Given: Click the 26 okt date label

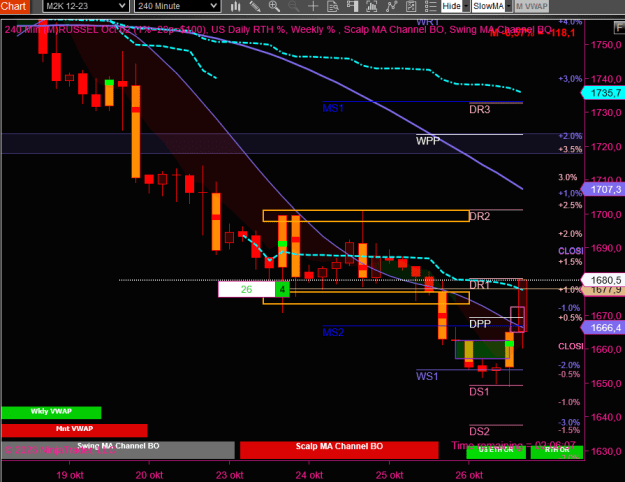Looking at the screenshot, I should [469, 475].
